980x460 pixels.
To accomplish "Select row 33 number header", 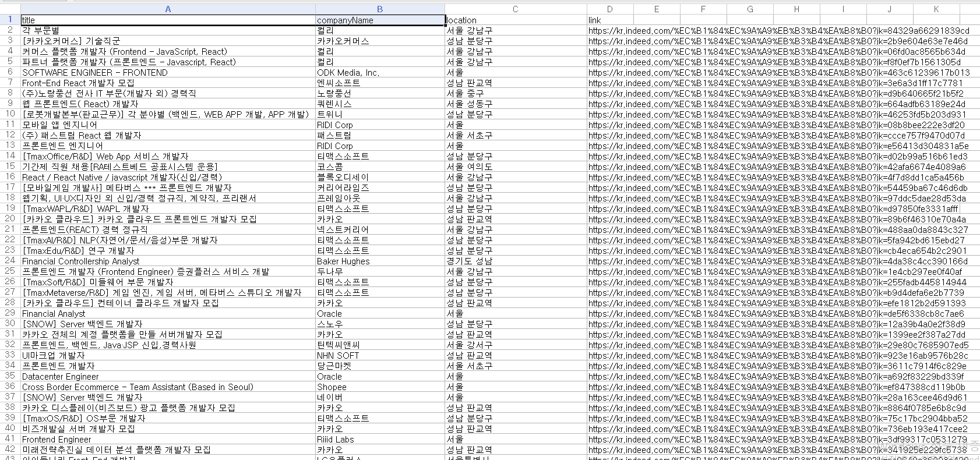I will 10,355.
